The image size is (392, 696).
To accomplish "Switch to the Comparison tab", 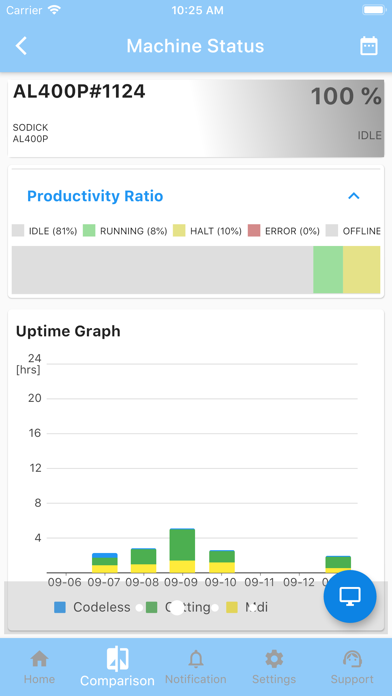I will coord(117,667).
